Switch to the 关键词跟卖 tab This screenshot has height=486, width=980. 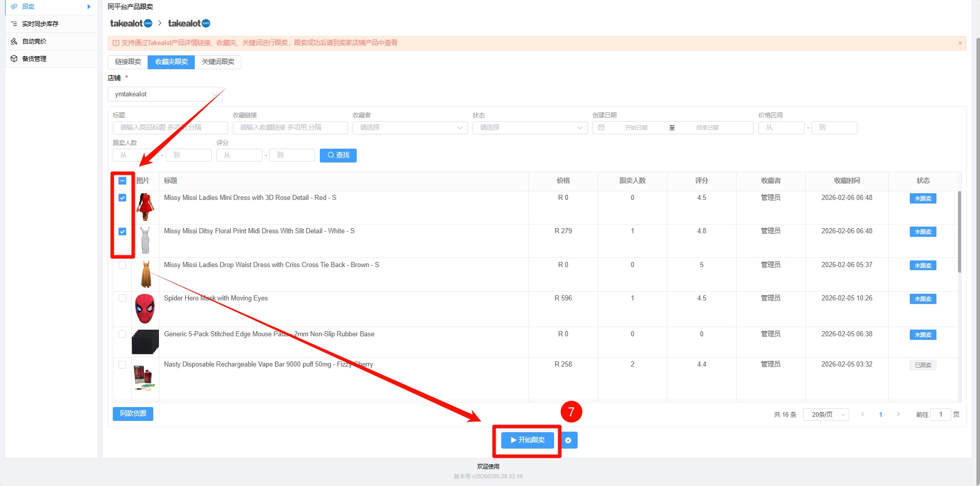click(x=218, y=62)
